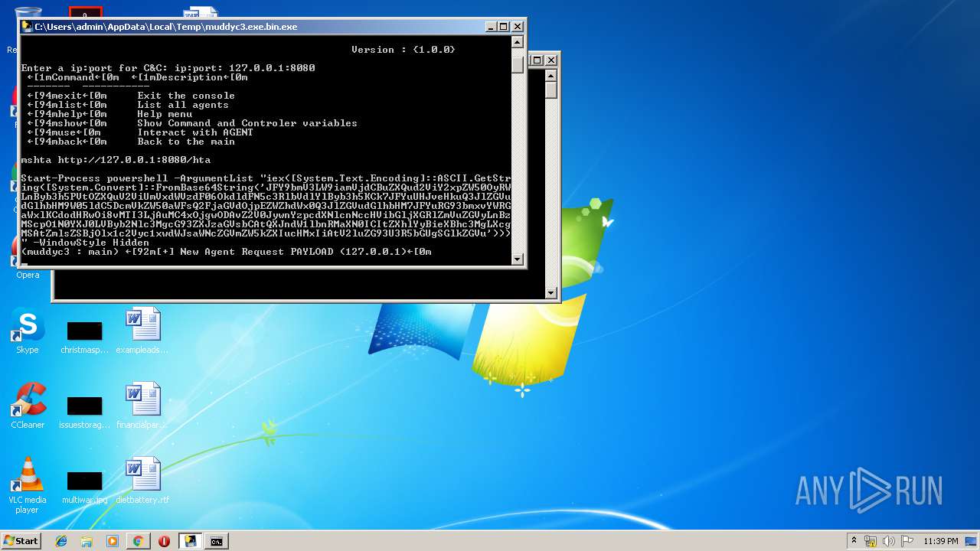Viewport: 980px width, 551px height.
Task: Launch VLC media player shortcut
Action: point(28,485)
